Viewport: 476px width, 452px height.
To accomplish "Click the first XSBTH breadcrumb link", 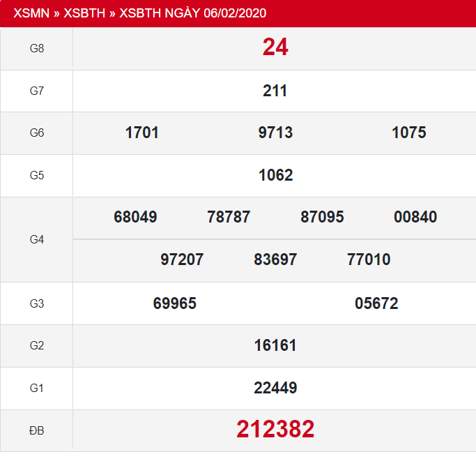I will [85, 13].
